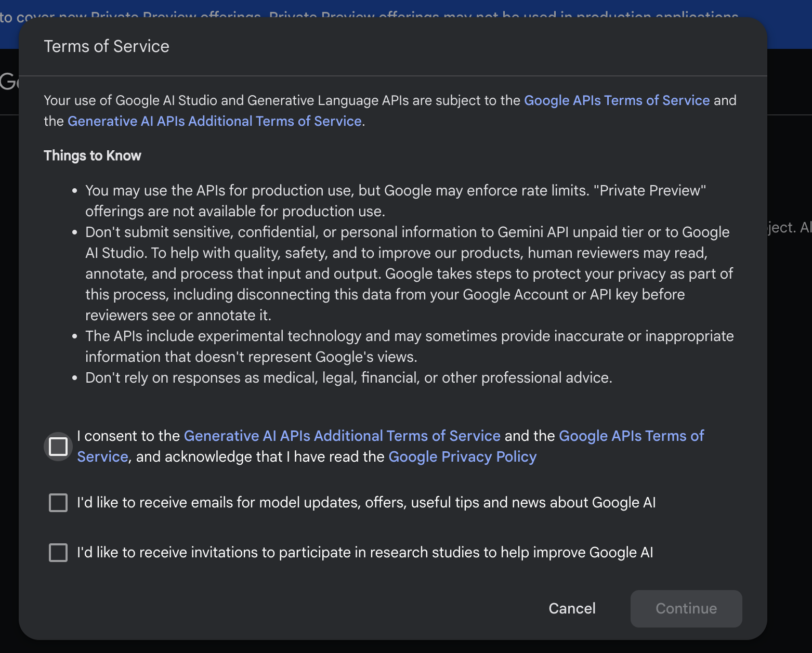
Task: Click the blue Private Preview banner behind dialog
Action: [x=405, y=10]
